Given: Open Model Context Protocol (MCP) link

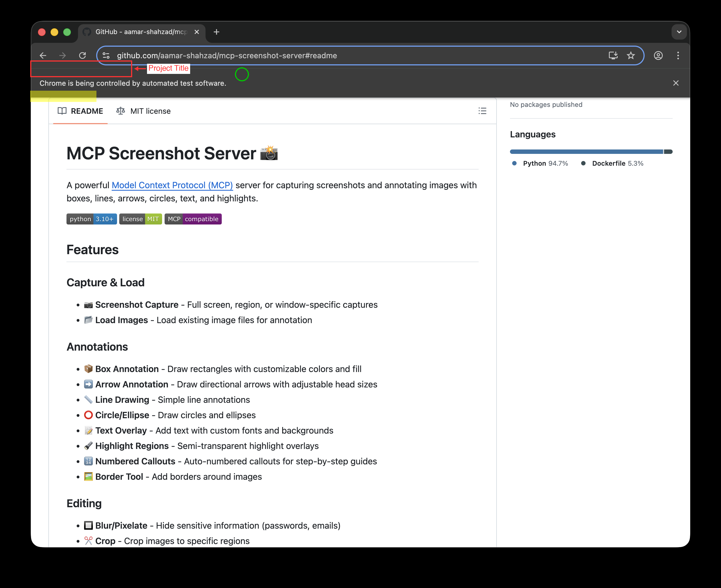Looking at the screenshot, I should tap(172, 185).
